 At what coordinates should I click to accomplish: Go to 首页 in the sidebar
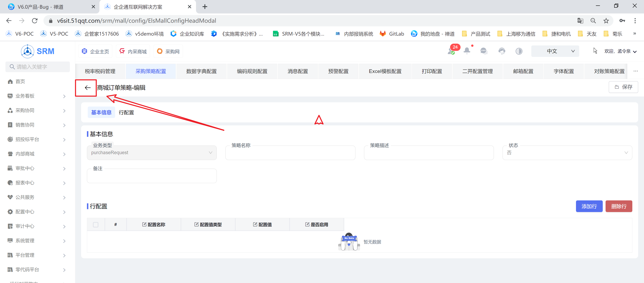point(20,81)
